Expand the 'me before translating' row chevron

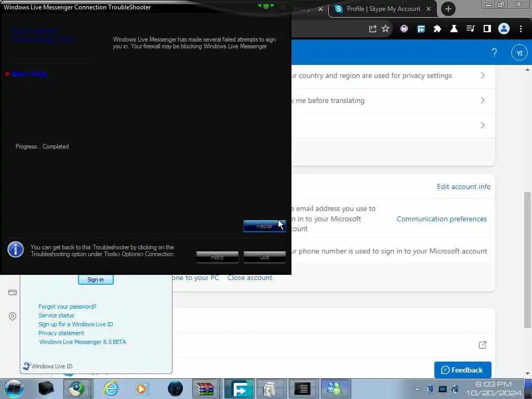click(x=483, y=100)
